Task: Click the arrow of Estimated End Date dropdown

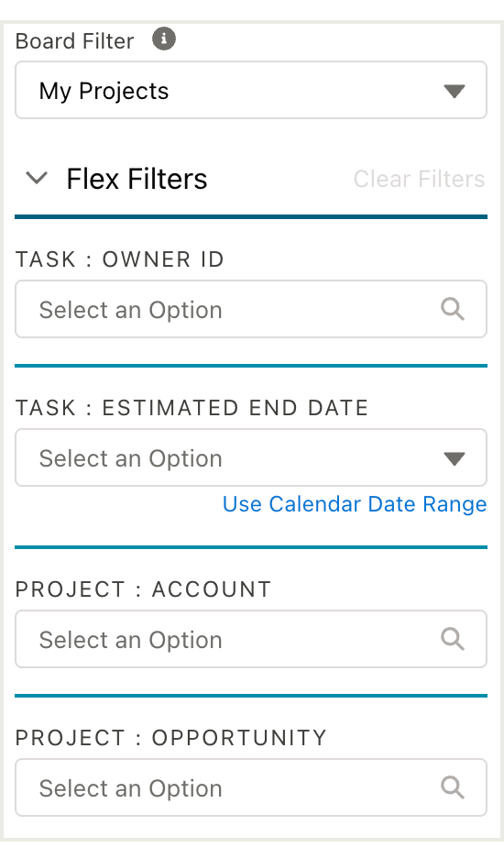Action: 455,458
